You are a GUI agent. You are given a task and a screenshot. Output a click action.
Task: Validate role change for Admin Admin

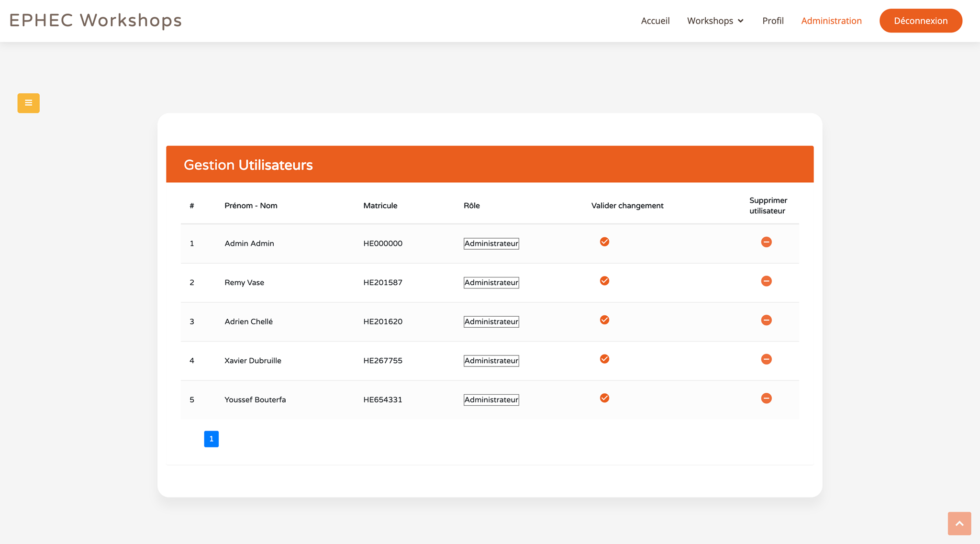pyautogui.click(x=604, y=242)
